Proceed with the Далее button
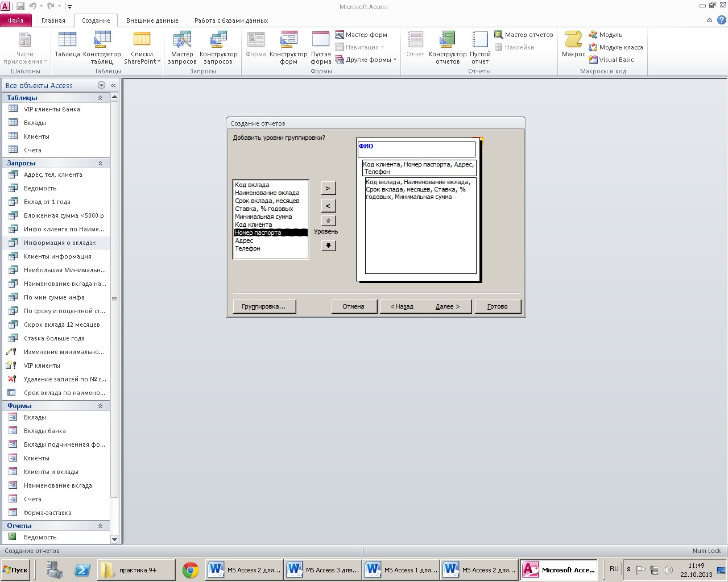 [447, 306]
